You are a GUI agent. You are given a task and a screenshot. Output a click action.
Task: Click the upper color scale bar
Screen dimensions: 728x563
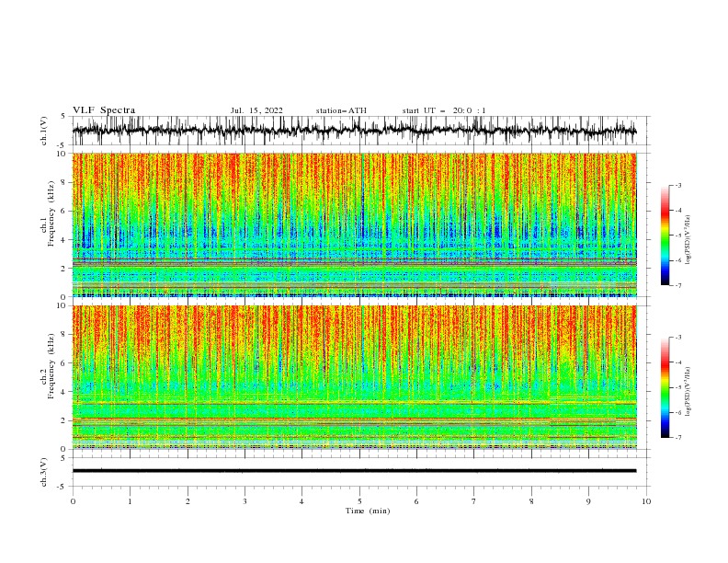(665, 236)
